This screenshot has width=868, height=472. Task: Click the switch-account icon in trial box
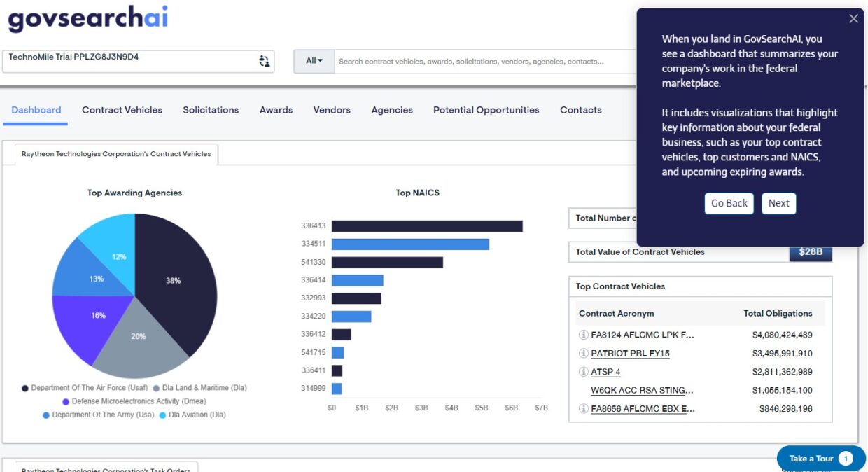264,61
